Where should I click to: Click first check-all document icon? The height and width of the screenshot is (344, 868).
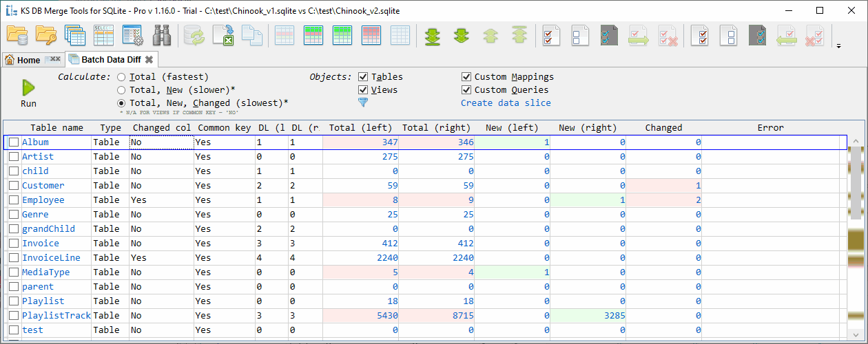pos(552,35)
